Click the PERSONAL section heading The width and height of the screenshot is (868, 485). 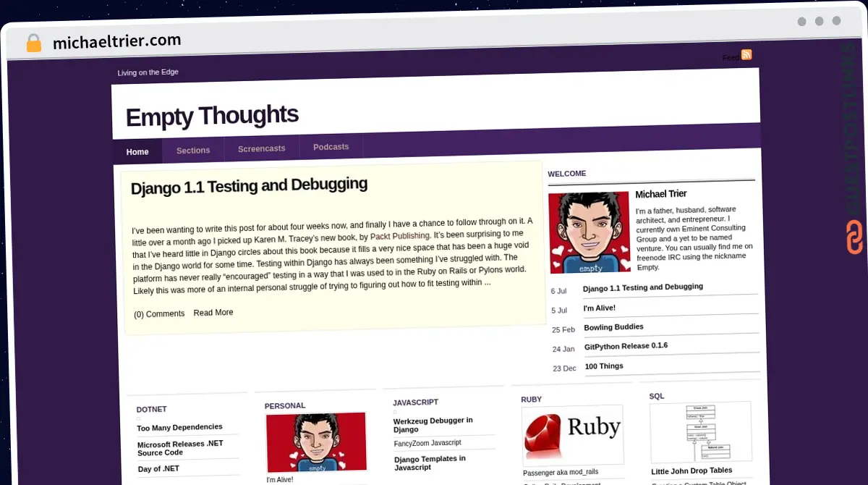pyautogui.click(x=285, y=406)
